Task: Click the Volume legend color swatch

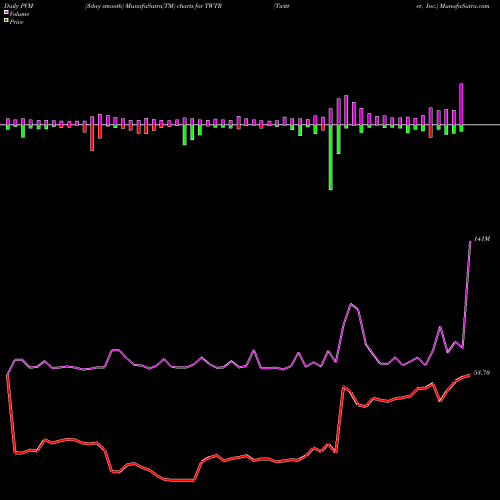Action: coord(6,13)
